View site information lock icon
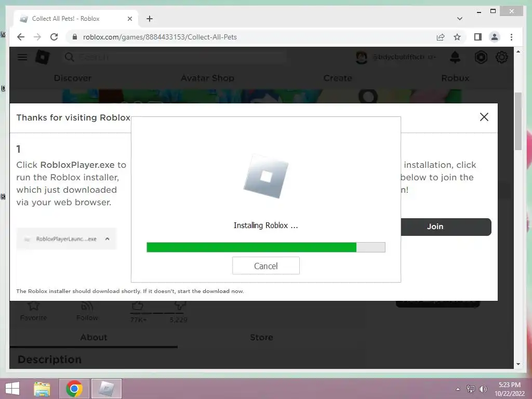This screenshot has height=399, width=532. [75, 37]
